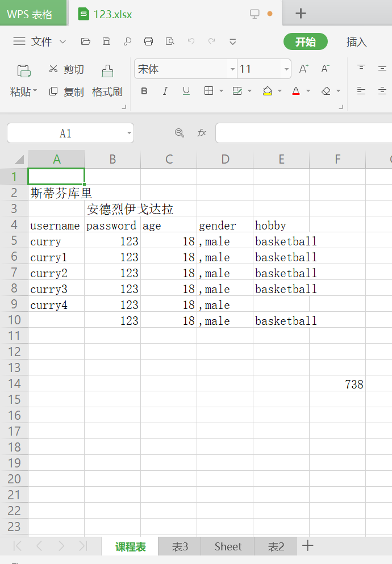392x564 pixels.
Task: Click the curry4 cell
Action: 56,304
